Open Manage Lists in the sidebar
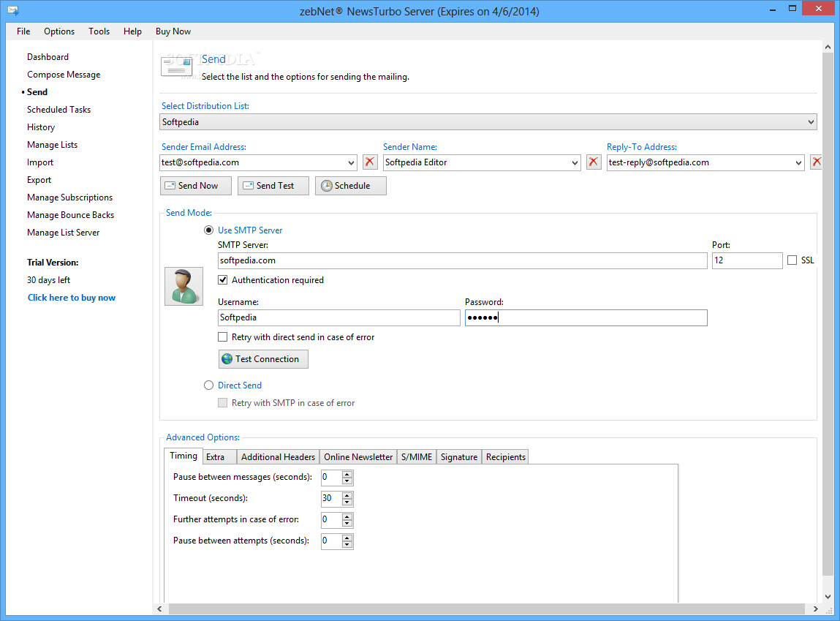 (52, 145)
